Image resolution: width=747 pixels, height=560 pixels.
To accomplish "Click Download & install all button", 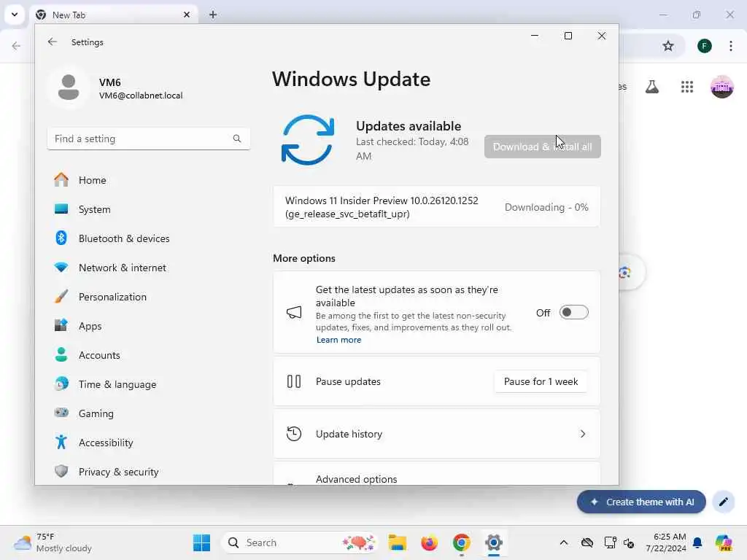I will click(x=542, y=147).
